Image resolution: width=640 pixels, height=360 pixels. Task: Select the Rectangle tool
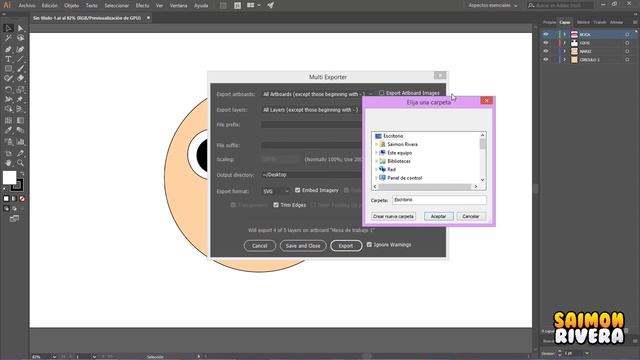pos(8,69)
